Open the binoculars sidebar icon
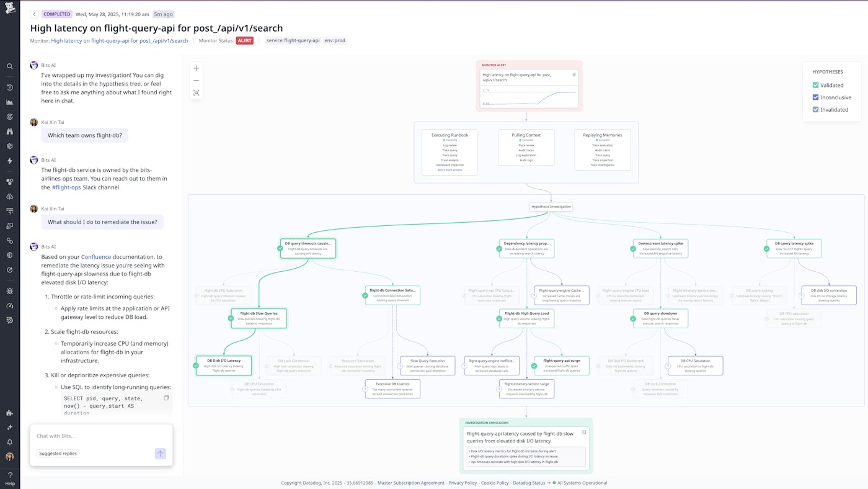The height and width of the screenshot is (489, 868). (x=10, y=132)
